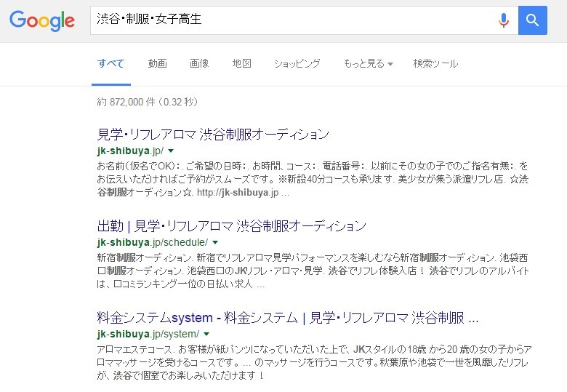This screenshot has width=567, height=392.
Task: Focus the search box containing 渋谷・制服・女子高生
Action: (304, 20)
